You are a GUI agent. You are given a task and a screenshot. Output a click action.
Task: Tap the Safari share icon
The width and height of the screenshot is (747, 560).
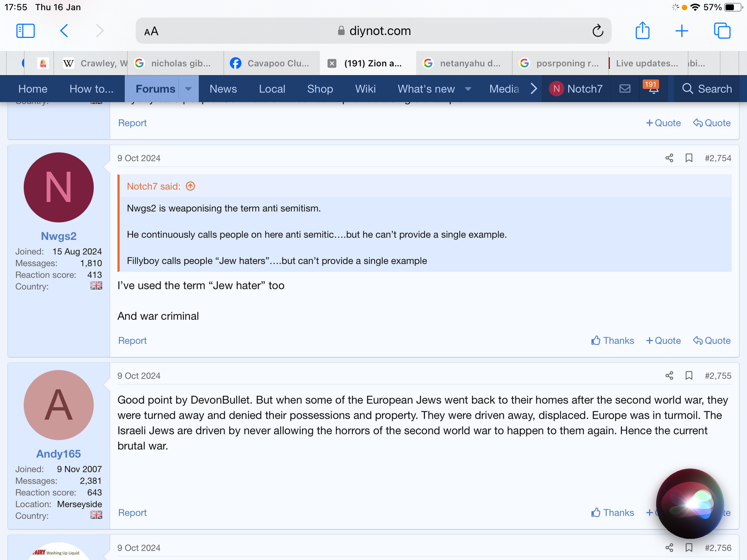click(642, 31)
